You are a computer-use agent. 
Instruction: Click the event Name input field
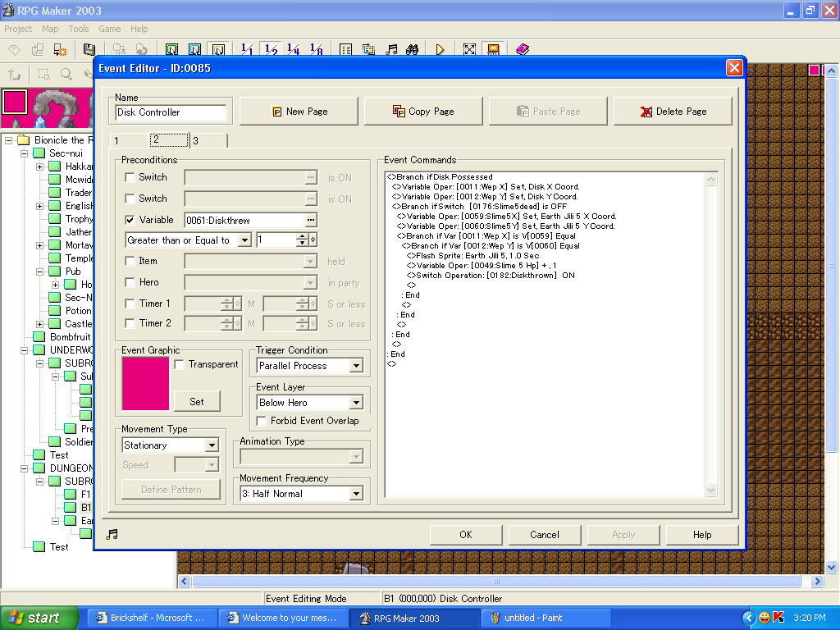[171, 112]
